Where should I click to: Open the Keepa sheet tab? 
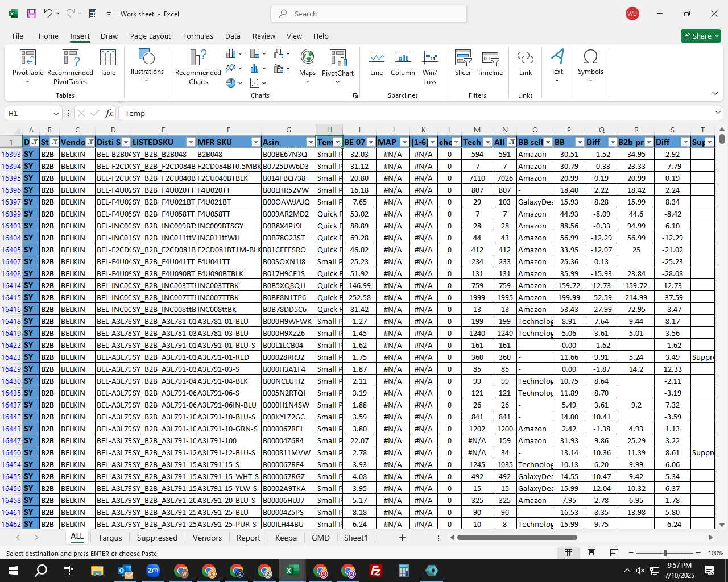click(x=286, y=538)
